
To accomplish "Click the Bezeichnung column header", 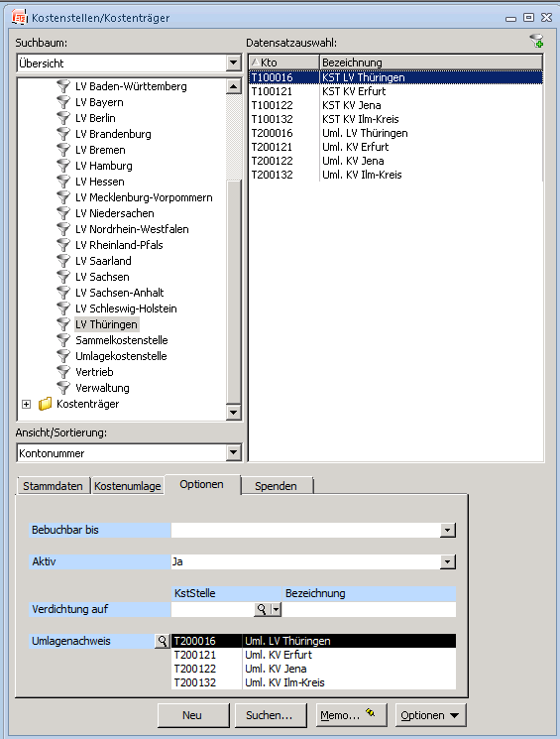I will coord(431,62).
